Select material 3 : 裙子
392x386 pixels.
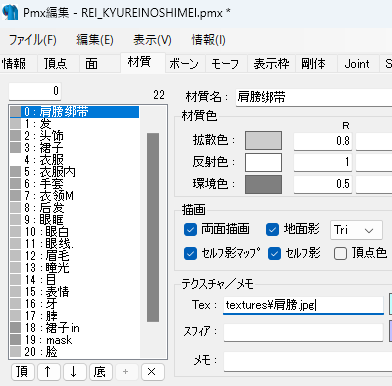[x=74, y=148]
